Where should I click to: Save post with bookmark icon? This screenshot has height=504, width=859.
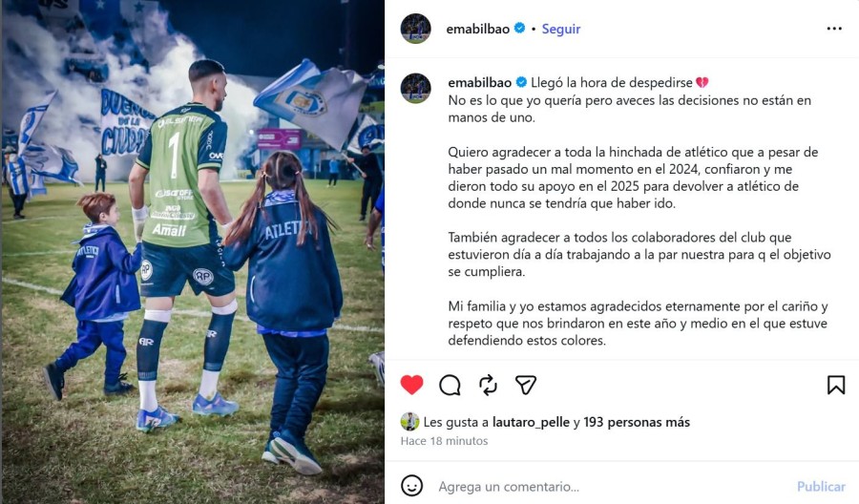point(835,385)
